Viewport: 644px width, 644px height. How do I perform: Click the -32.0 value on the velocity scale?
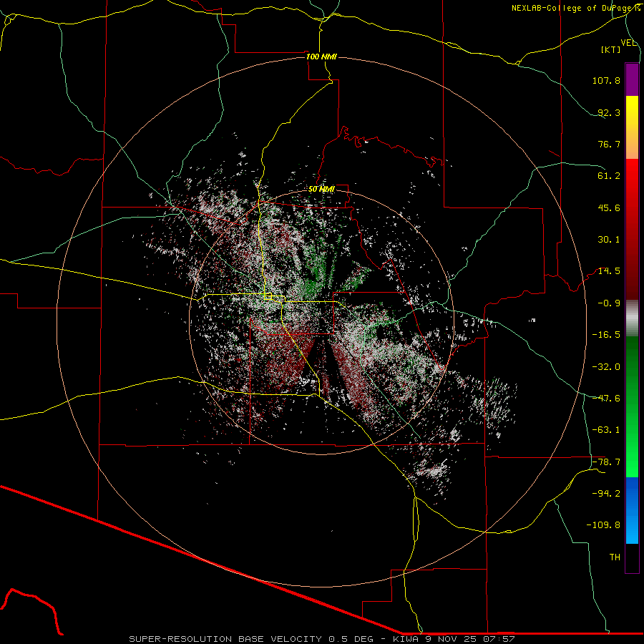[x=606, y=367]
